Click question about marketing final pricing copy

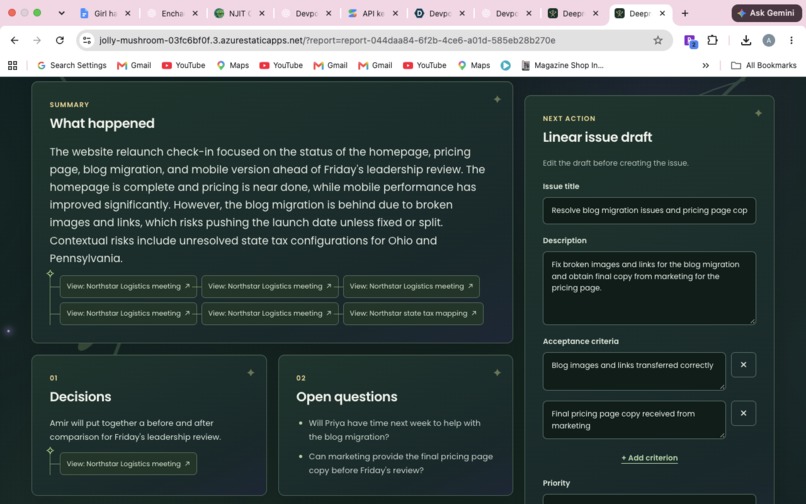[x=400, y=463]
